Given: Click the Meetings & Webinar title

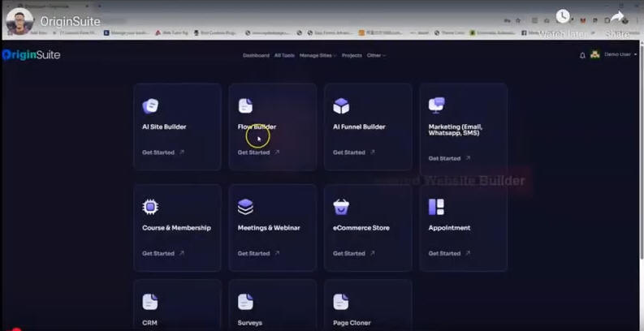Looking at the screenshot, I should point(269,228).
